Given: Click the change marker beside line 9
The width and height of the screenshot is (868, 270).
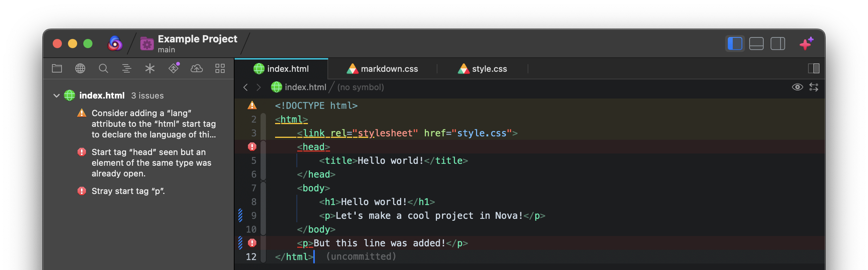Looking at the screenshot, I should pos(240,215).
